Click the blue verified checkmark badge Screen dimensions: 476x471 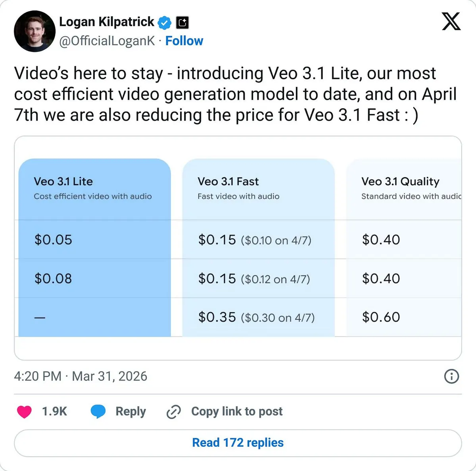pos(165,23)
